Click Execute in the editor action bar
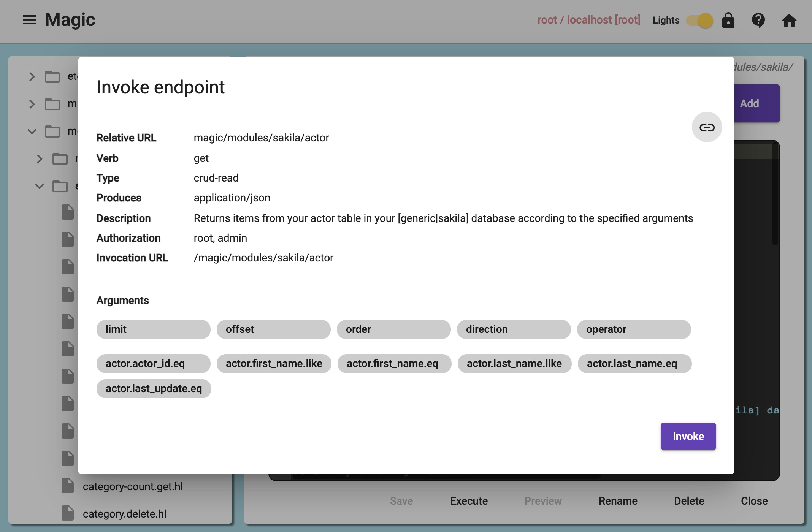 (469, 501)
